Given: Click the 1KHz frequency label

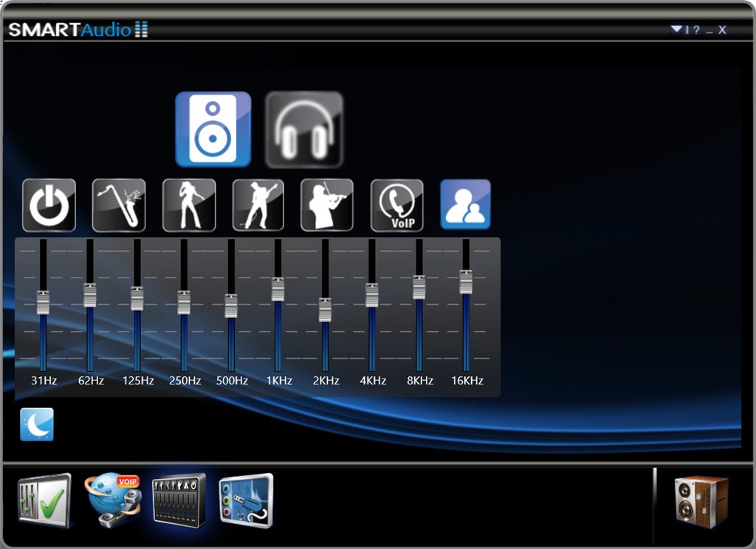Looking at the screenshot, I should tap(279, 380).
